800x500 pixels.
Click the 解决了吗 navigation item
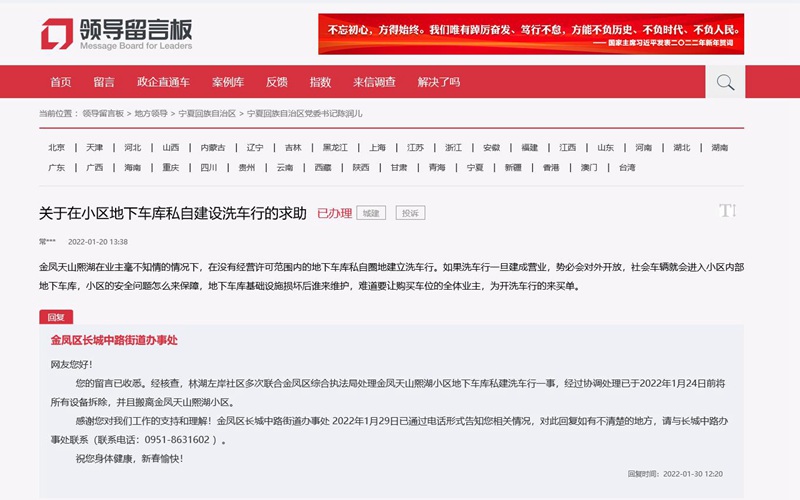(x=439, y=82)
